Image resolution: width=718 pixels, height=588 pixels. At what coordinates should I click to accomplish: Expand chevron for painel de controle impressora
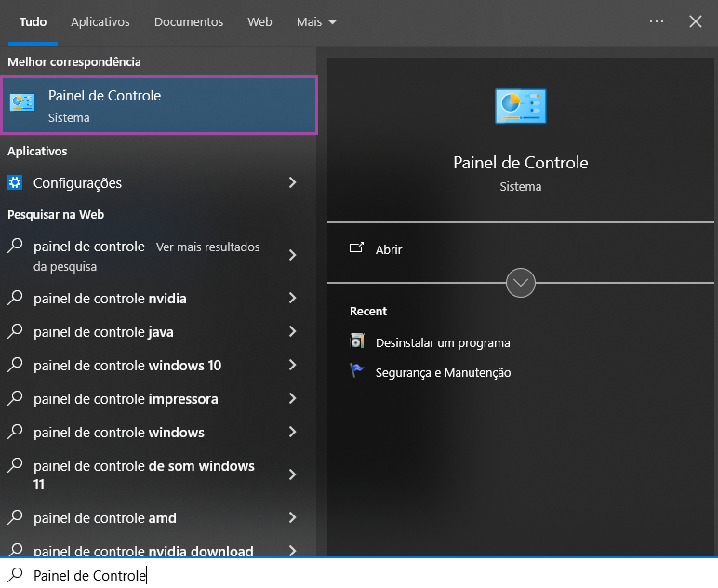[x=293, y=398]
